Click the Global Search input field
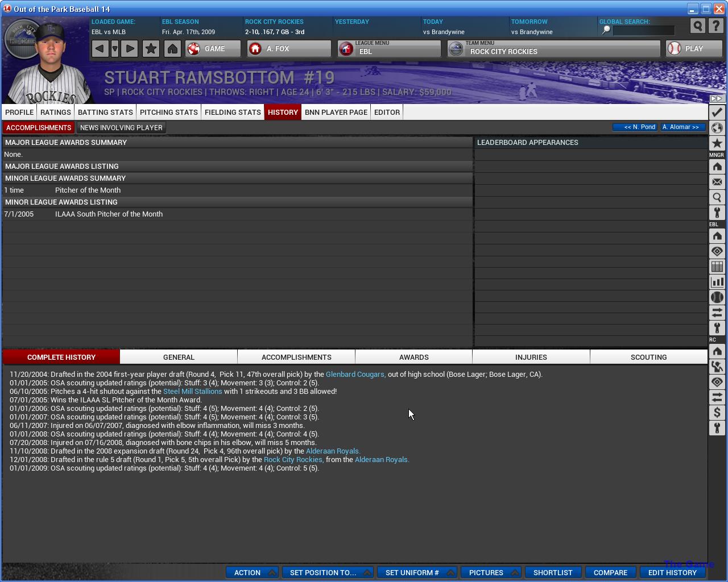The image size is (728, 582). click(643, 31)
